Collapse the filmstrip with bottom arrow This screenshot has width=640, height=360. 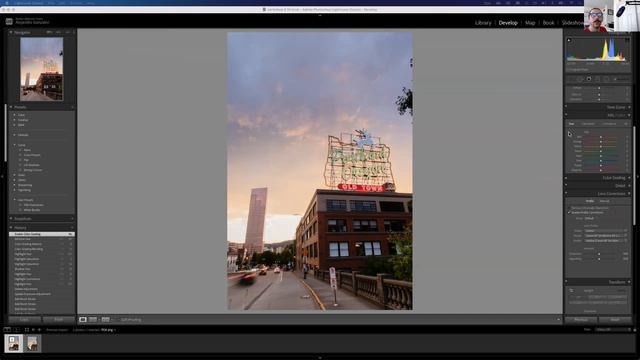pyautogui.click(x=320, y=358)
